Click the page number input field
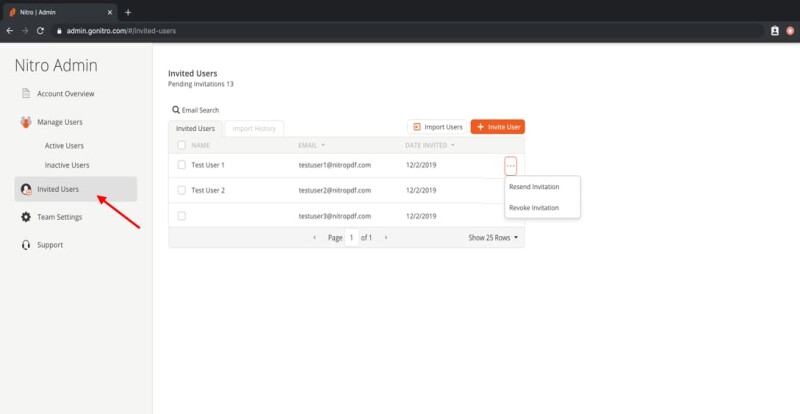 tap(352, 237)
